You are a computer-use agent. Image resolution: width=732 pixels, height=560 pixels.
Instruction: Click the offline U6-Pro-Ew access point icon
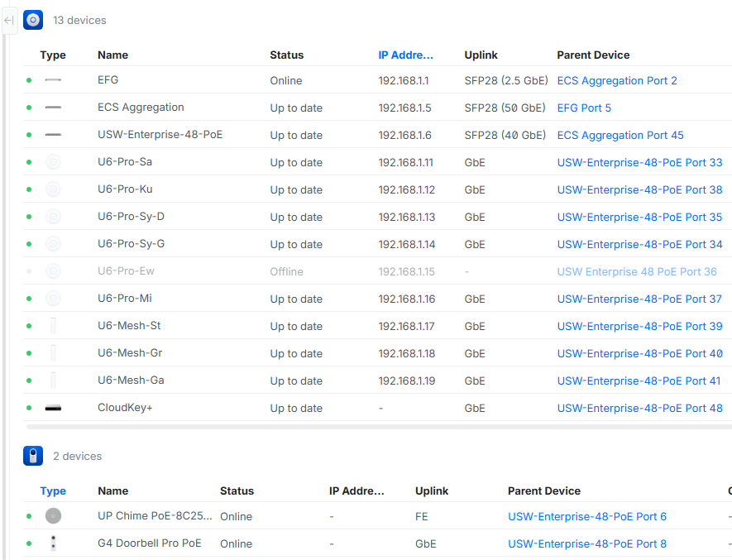point(53,270)
